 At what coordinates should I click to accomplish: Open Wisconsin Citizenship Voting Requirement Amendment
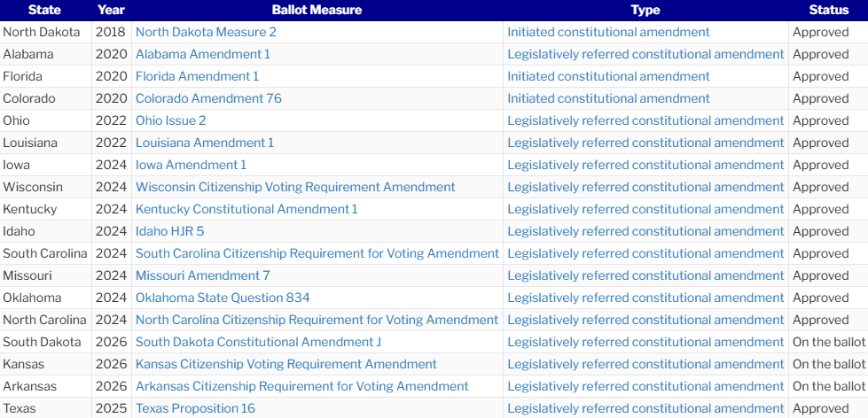pos(295,187)
